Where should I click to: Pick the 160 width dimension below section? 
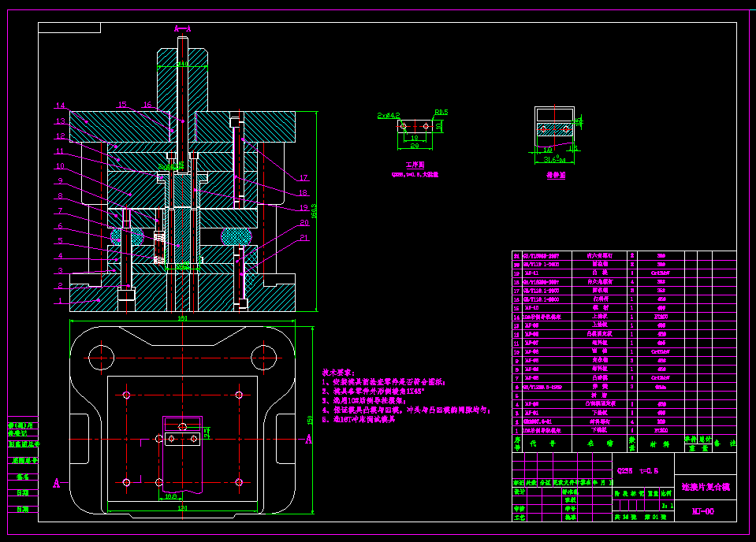pyautogui.click(x=183, y=318)
